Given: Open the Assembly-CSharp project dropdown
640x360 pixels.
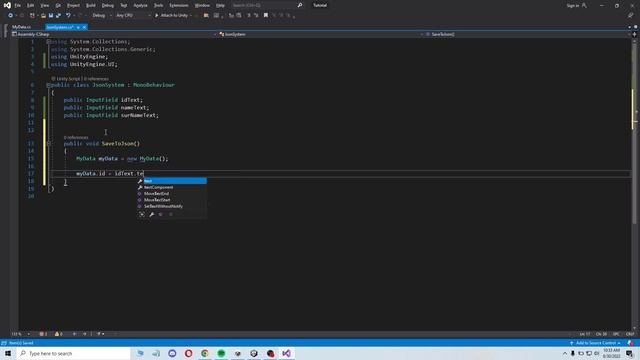Looking at the screenshot, I should pyautogui.click(x=114, y=34).
